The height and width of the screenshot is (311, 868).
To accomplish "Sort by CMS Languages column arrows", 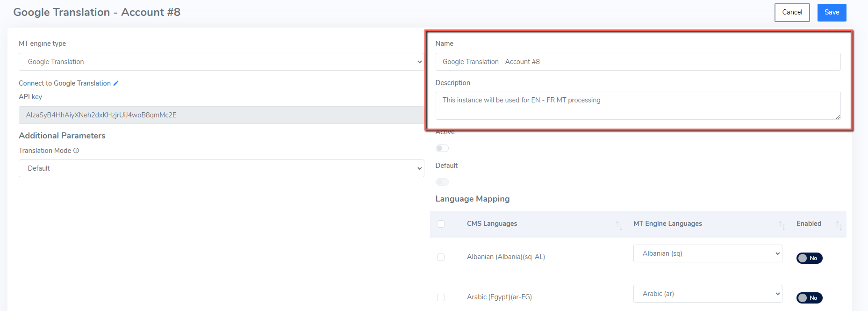I will click(619, 225).
